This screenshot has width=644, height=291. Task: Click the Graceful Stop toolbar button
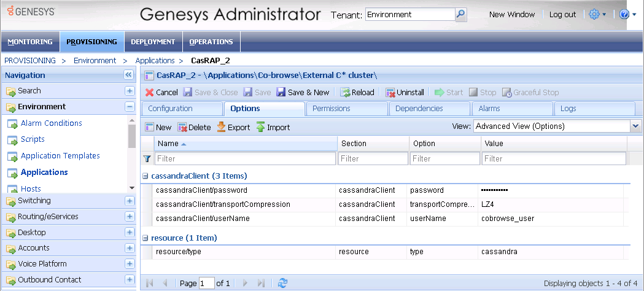pyautogui.click(x=530, y=92)
